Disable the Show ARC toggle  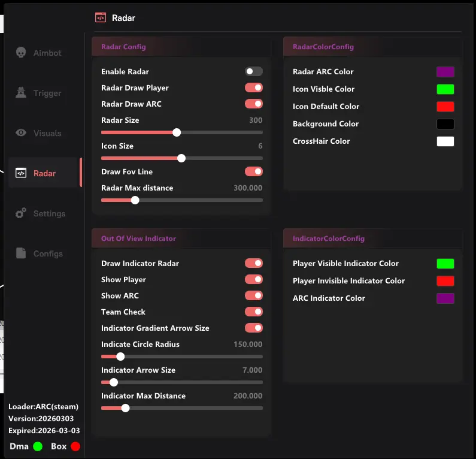(254, 295)
